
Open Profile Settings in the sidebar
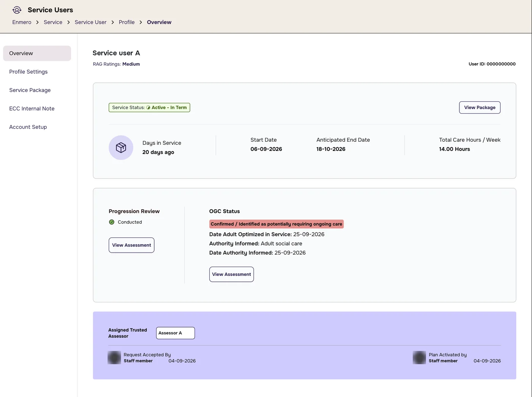pos(28,72)
